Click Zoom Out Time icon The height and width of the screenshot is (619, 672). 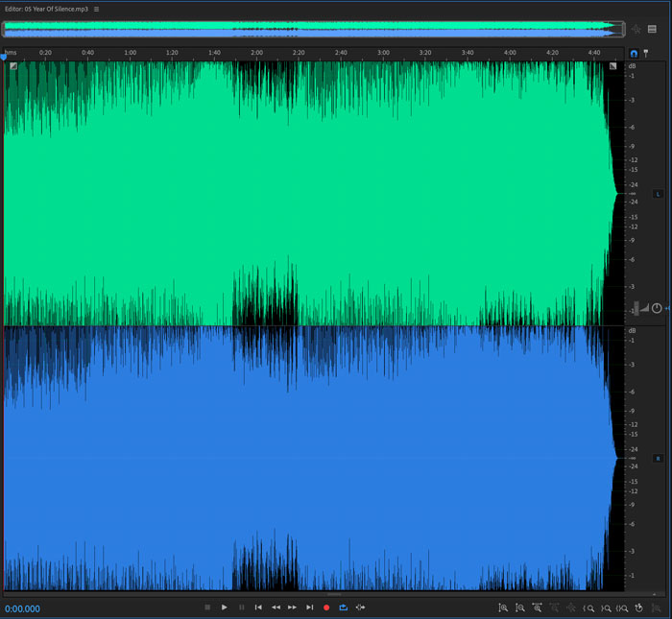554,607
